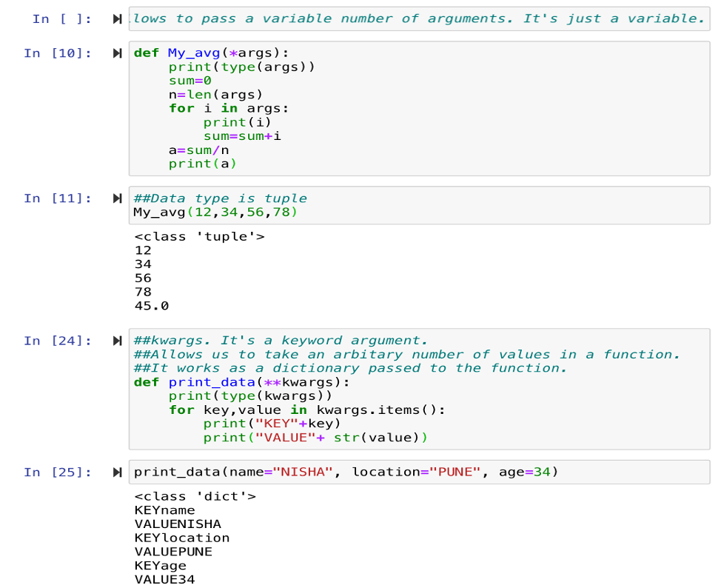Click the <class 'tuple'> output line
724x588 pixels.
[x=199, y=237]
